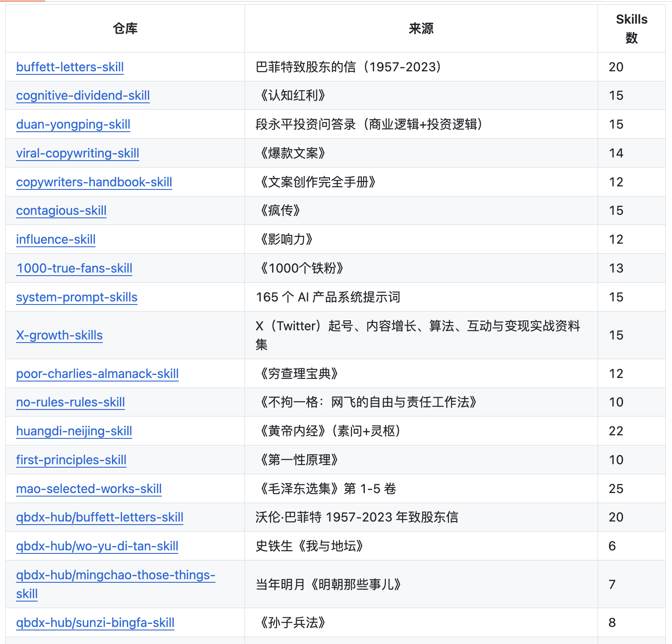672x644 pixels.
Task: Open the buffett-letters-skill repository link
Action: coord(70,67)
